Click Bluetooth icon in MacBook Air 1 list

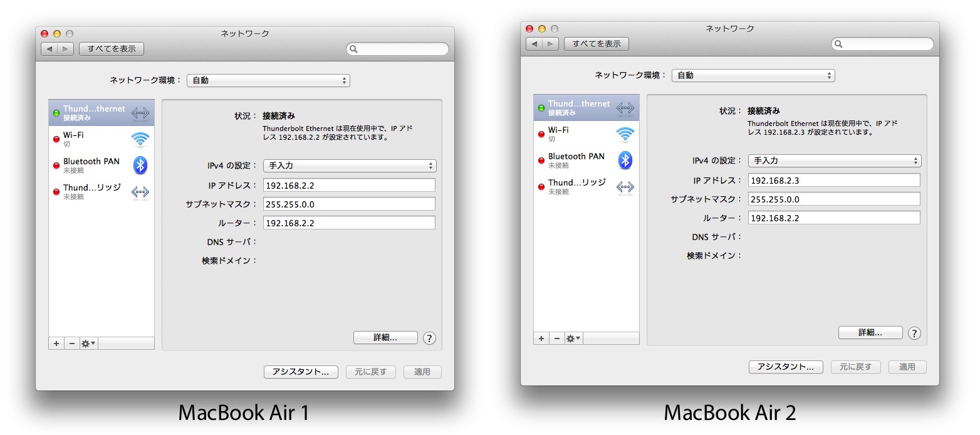(x=140, y=165)
